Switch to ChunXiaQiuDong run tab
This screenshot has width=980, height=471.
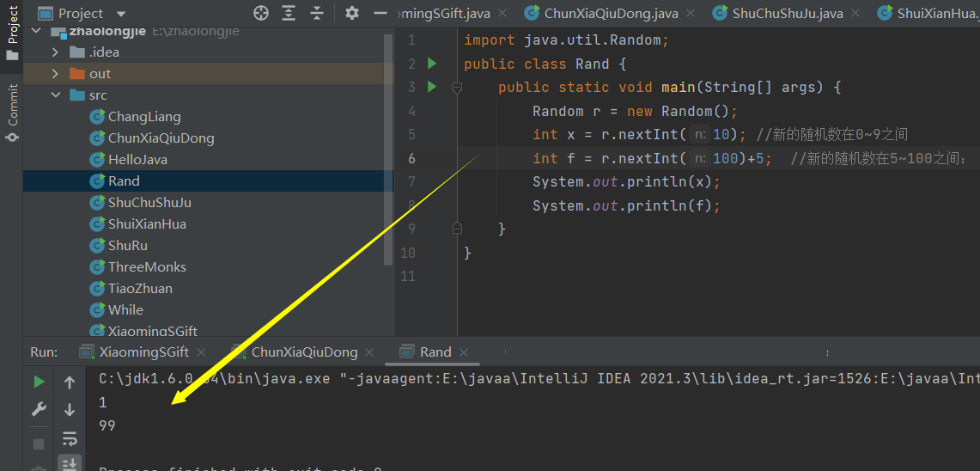click(x=304, y=352)
